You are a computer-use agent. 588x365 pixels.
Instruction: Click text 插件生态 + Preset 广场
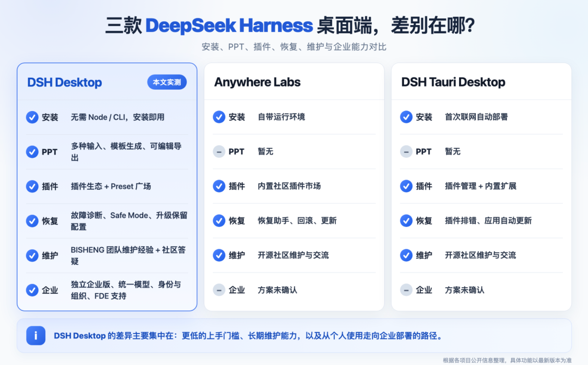pyautogui.click(x=111, y=186)
